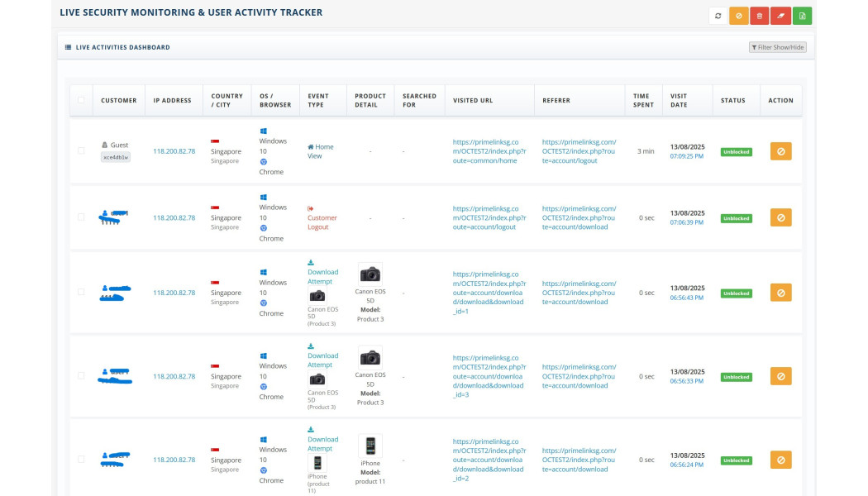Click the Customer column header
868x496 pixels.
coord(118,100)
